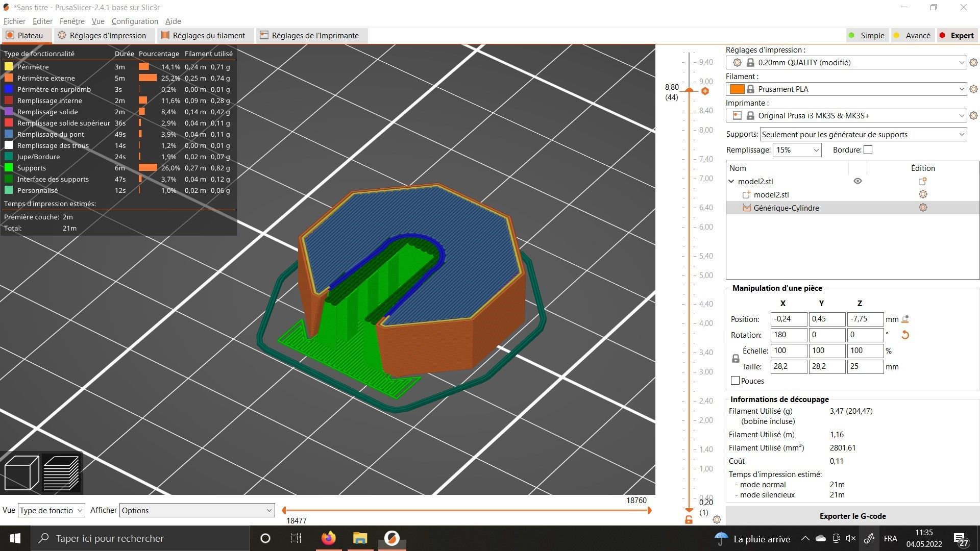The image size is (980, 551).
Task: Click the Cortana circle icon
Action: (265, 538)
